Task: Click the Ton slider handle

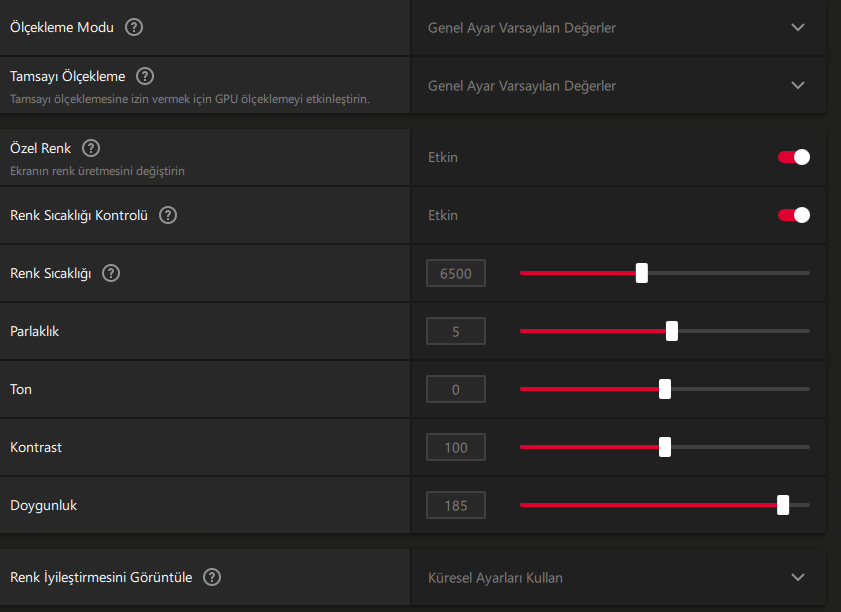Action: pos(665,389)
